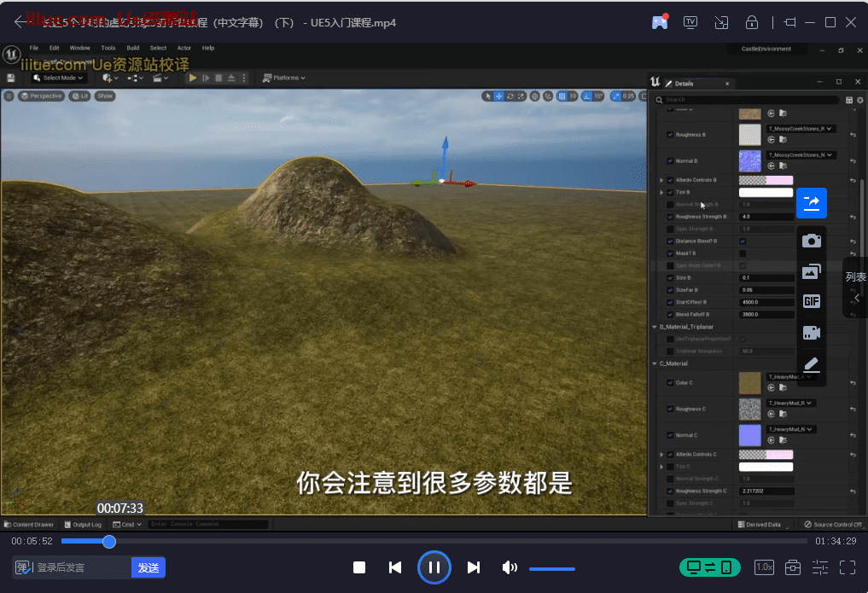Skip to the next video
The image size is (868, 593).
click(474, 567)
